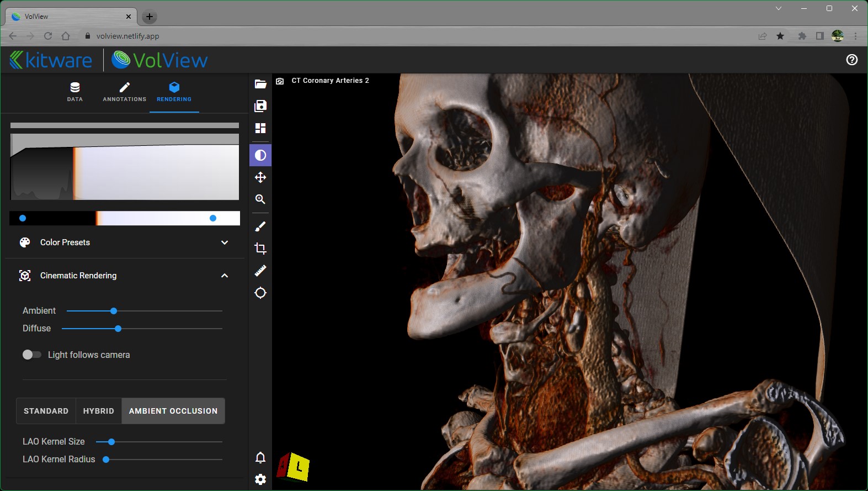Open files with the folder icon
Image resolution: width=868 pixels, height=491 pixels.
tap(260, 84)
